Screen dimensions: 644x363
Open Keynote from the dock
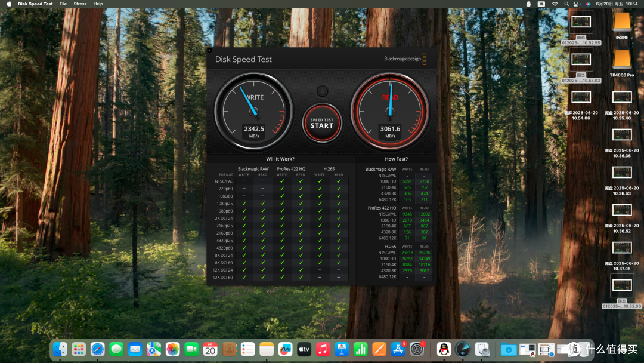click(x=342, y=349)
